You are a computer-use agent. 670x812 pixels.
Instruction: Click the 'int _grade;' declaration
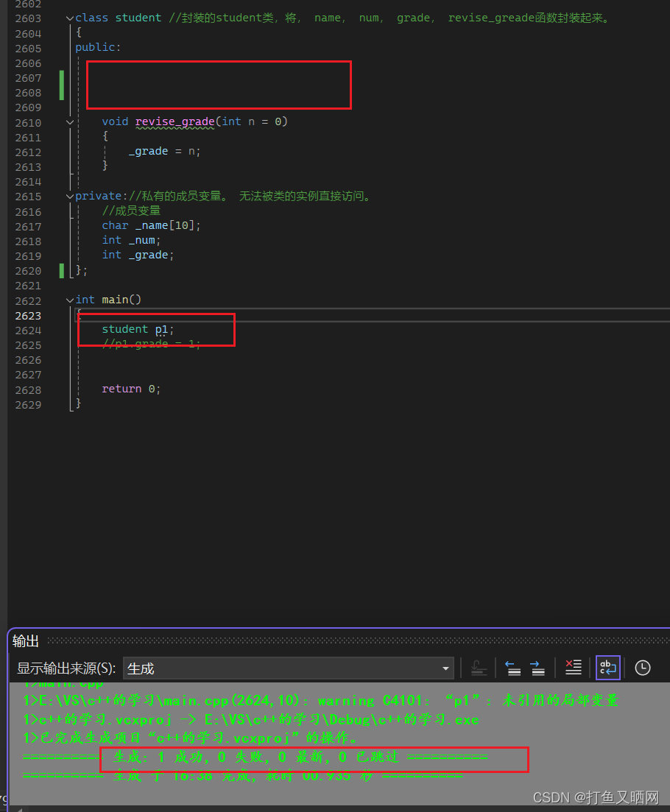point(138,255)
